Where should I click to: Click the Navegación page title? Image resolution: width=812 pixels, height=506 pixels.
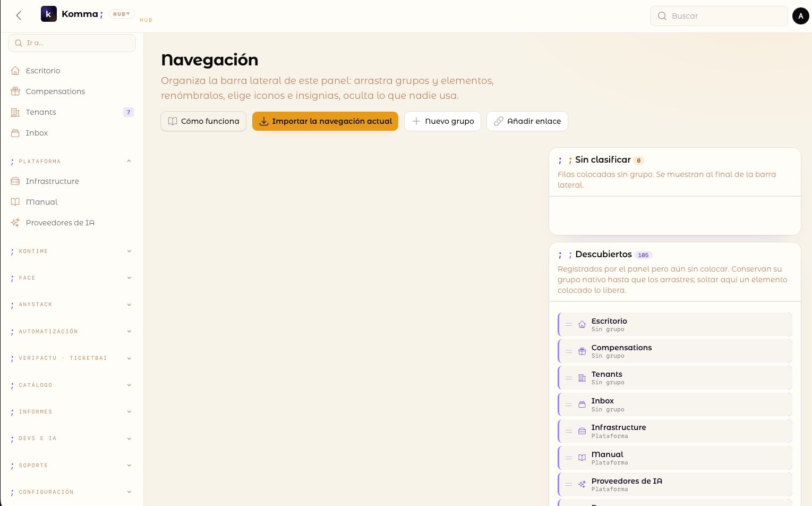click(x=209, y=60)
